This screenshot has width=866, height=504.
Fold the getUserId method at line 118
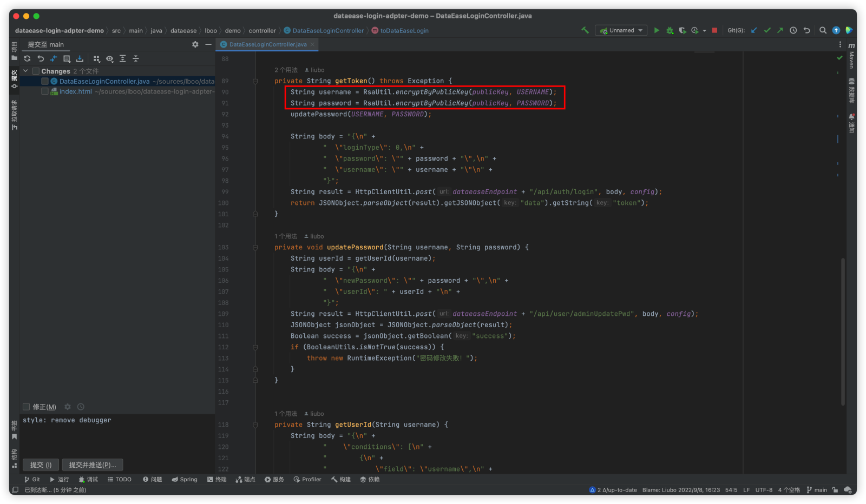[255, 425]
